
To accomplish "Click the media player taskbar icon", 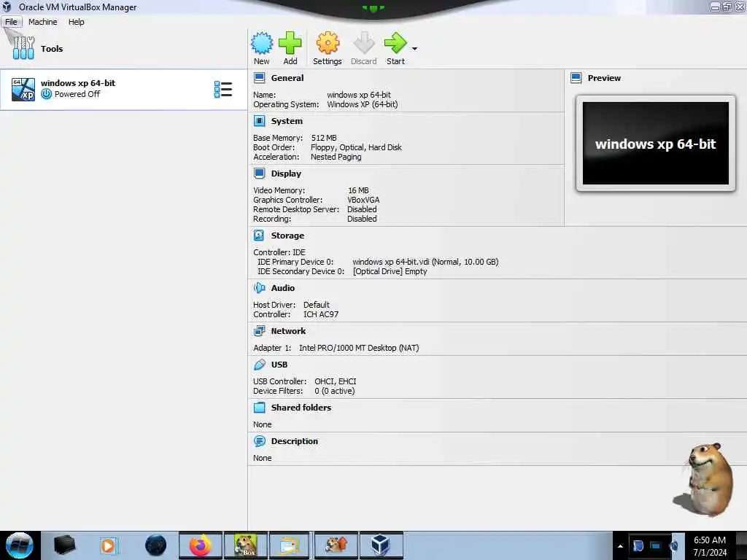I will [x=108, y=545].
